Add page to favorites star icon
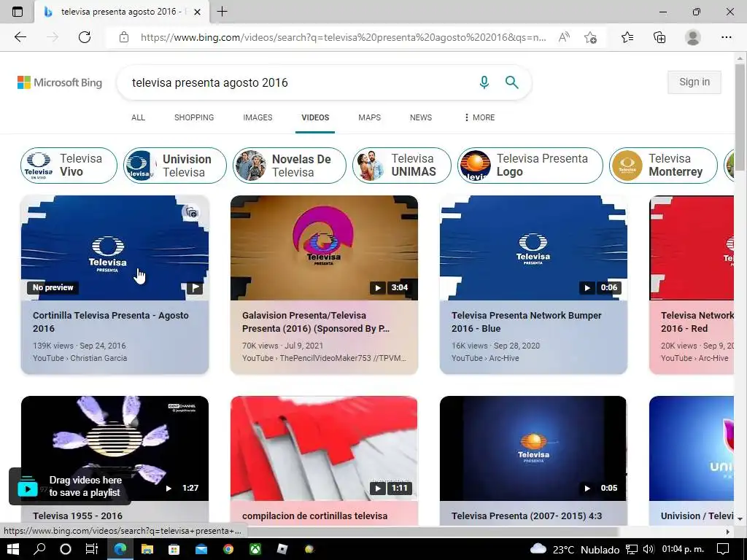The height and width of the screenshot is (560, 747). click(x=590, y=37)
